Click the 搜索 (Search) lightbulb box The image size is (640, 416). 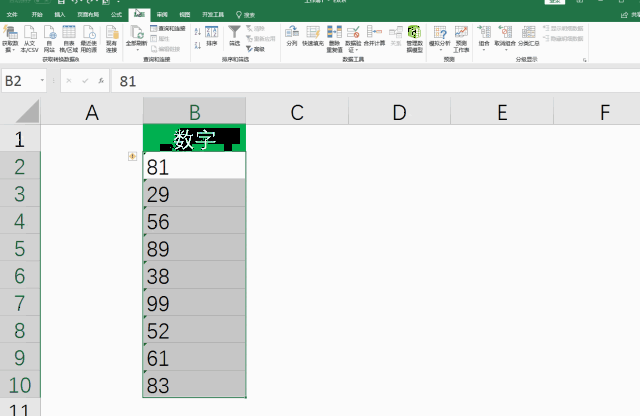click(x=245, y=15)
